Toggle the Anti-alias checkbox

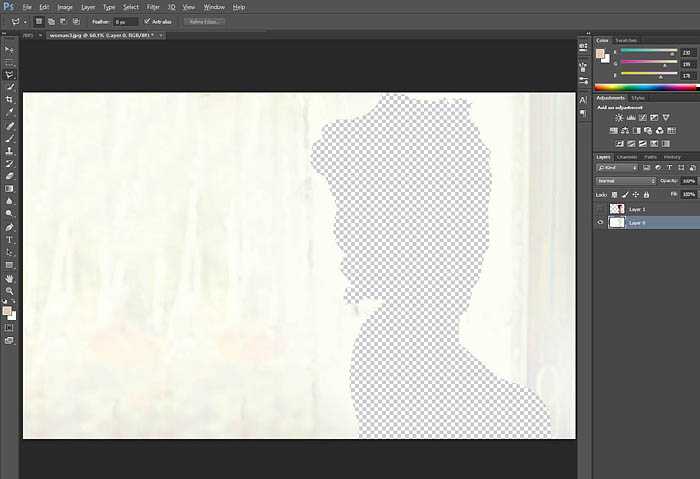pos(147,21)
